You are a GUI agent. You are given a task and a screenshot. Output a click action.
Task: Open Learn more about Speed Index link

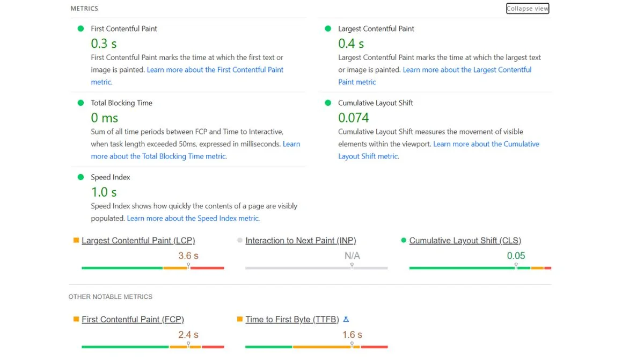point(193,218)
